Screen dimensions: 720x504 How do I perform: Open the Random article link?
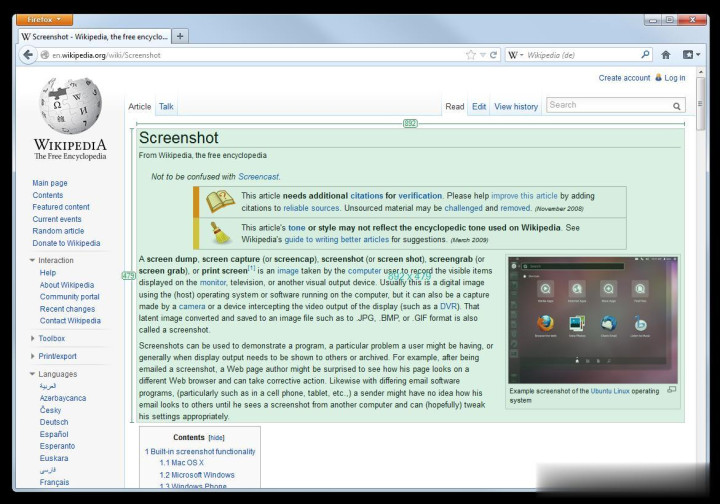pos(58,231)
